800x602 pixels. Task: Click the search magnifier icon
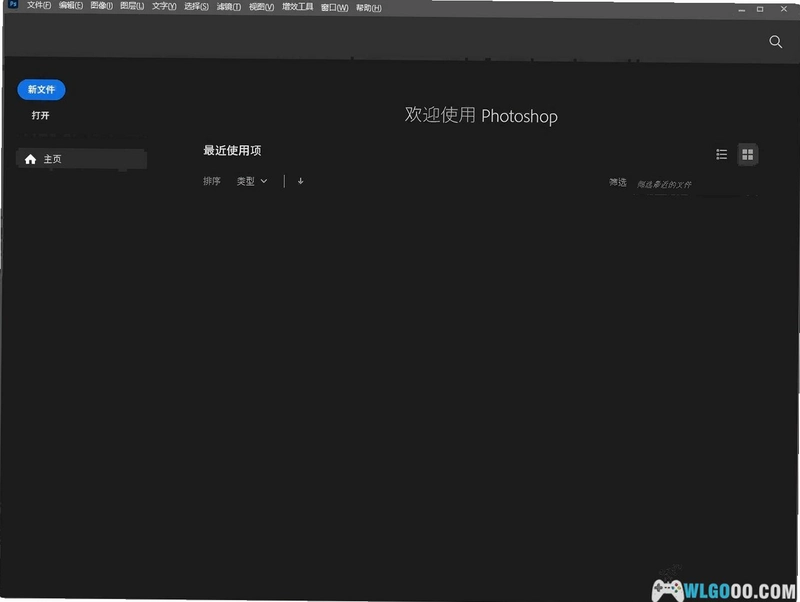tap(776, 42)
